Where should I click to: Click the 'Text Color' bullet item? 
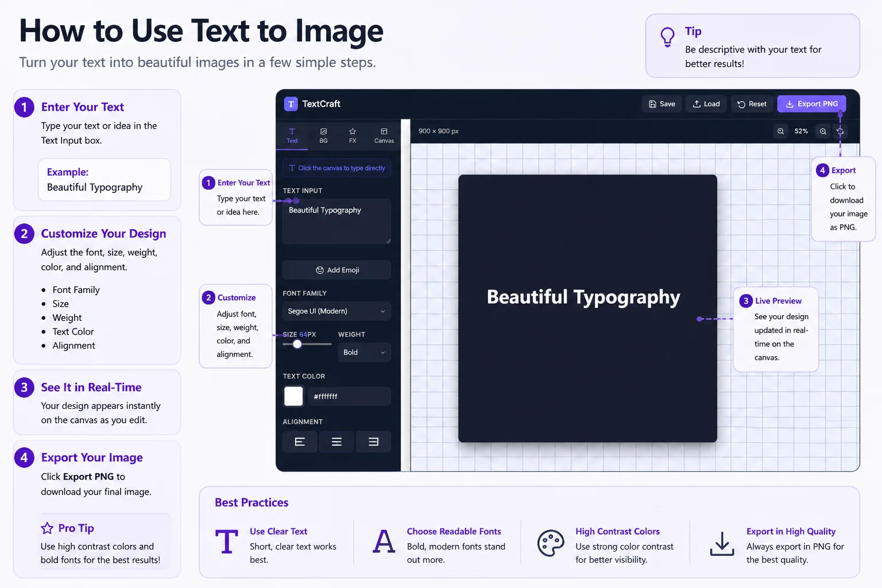(73, 331)
